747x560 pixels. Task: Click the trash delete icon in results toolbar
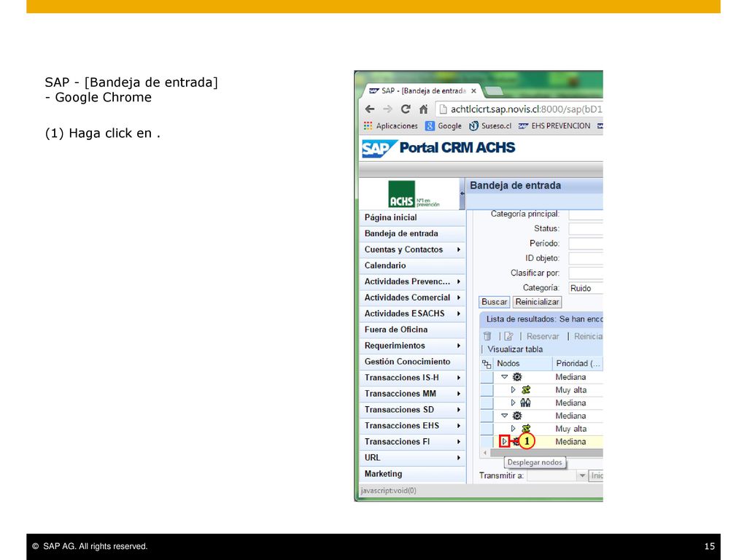click(x=487, y=336)
